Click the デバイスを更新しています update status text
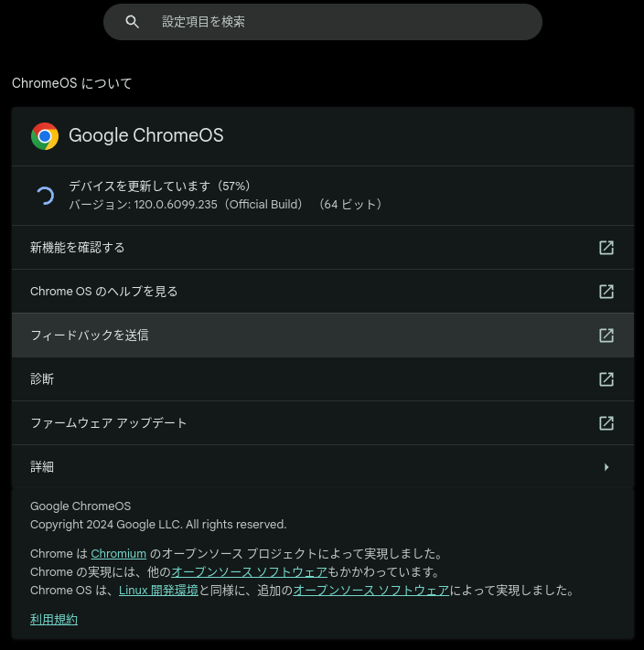644x650 pixels. [160, 186]
